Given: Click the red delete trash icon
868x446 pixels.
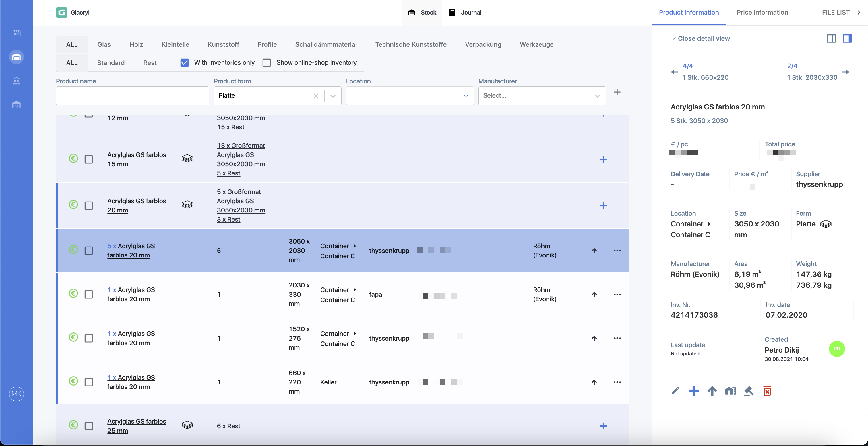Looking at the screenshot, I should point(767,390).
